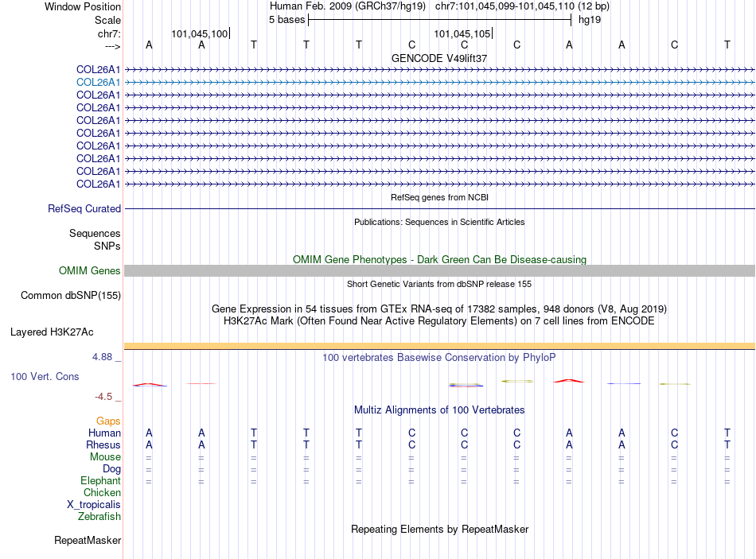This screenshot has width=756, height=559.
Task: Select the Mouse alignment row label
Action: (x=105, y=457)
